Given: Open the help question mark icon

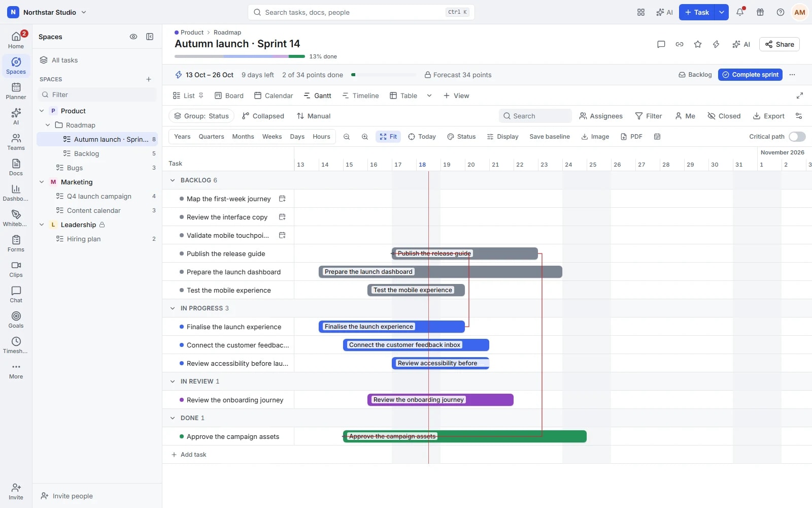Looking at the screenshot, I should pyautogui.click(x=781, y=12).
